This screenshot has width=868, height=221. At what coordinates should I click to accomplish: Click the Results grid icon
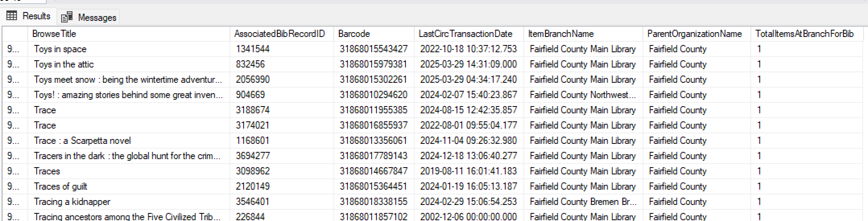click(x=12, y=16)
